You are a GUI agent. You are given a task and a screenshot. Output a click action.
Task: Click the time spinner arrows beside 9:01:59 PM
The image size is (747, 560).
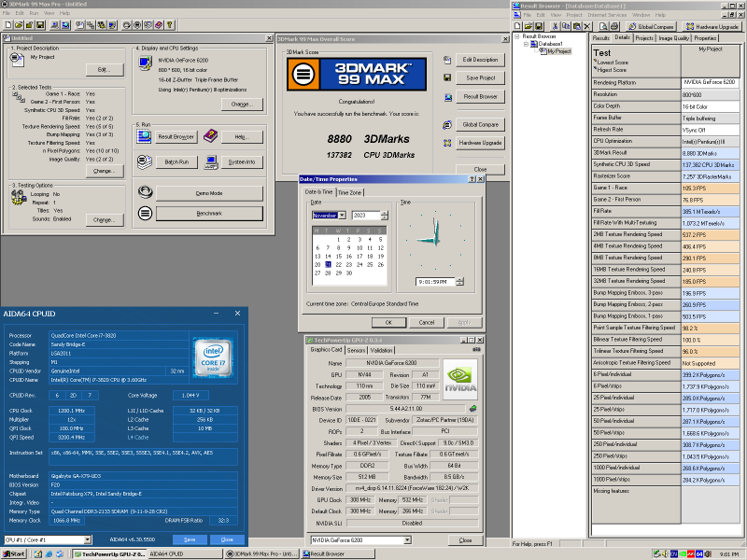(459, 282)
